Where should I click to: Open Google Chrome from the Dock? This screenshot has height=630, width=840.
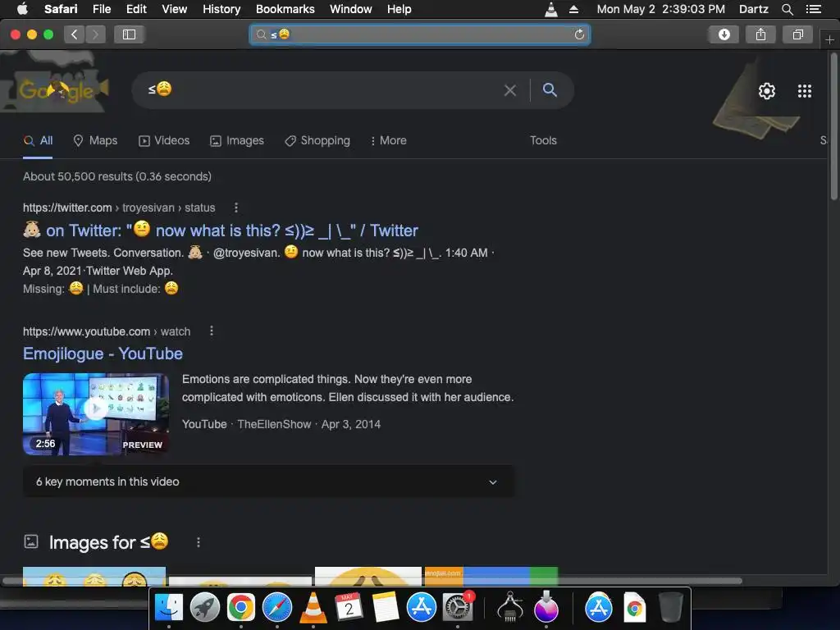(240, 608)
